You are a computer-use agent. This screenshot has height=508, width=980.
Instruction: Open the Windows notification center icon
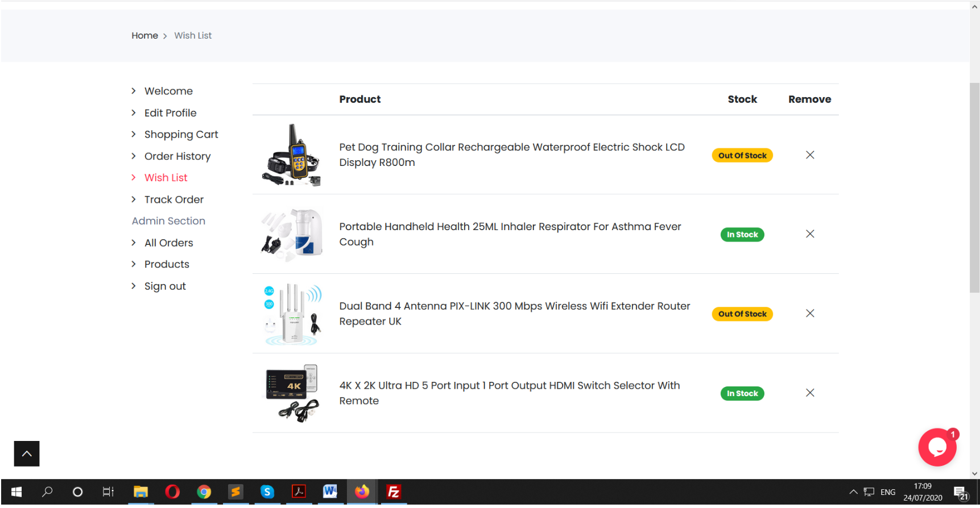(960, 492)
